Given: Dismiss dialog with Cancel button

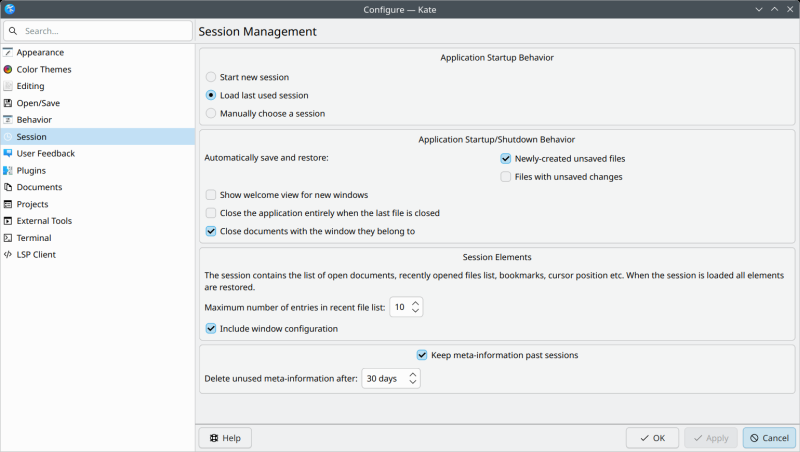Looking at the screenshot, I should pos(769,438).
